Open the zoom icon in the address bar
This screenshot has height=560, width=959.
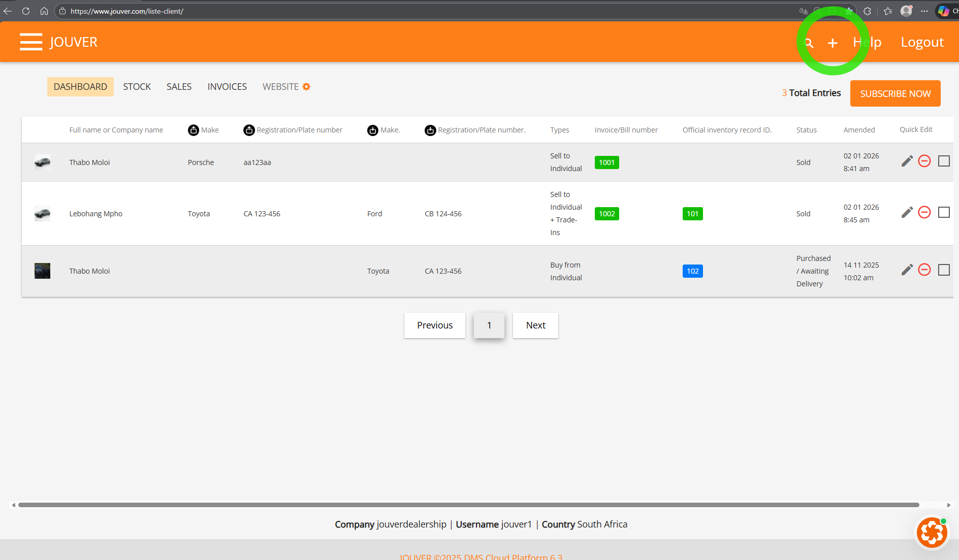[817, 11]
